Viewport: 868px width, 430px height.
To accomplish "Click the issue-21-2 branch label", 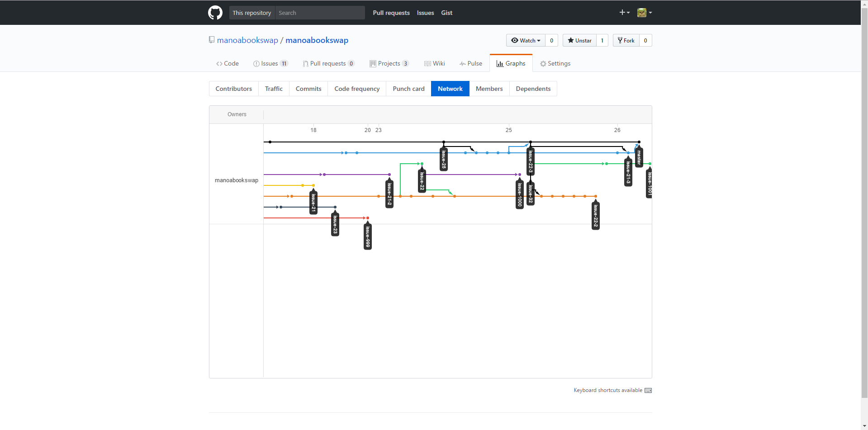I will point(389,193).
